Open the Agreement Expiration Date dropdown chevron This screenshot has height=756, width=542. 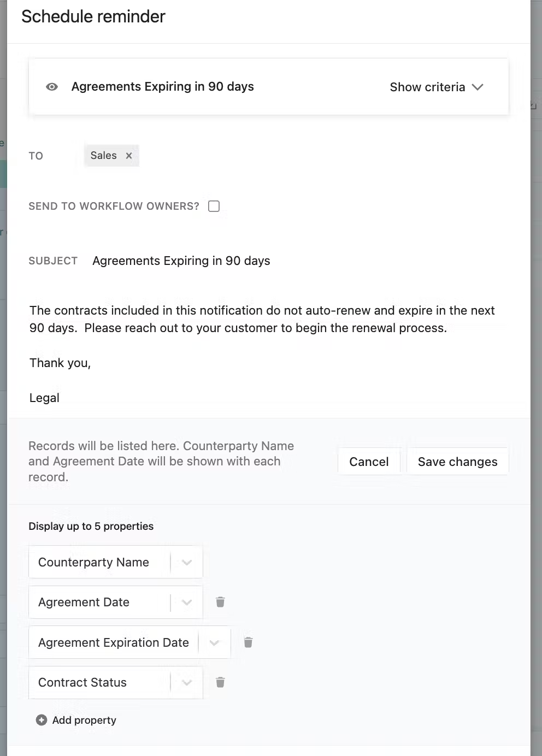(214, 642)
